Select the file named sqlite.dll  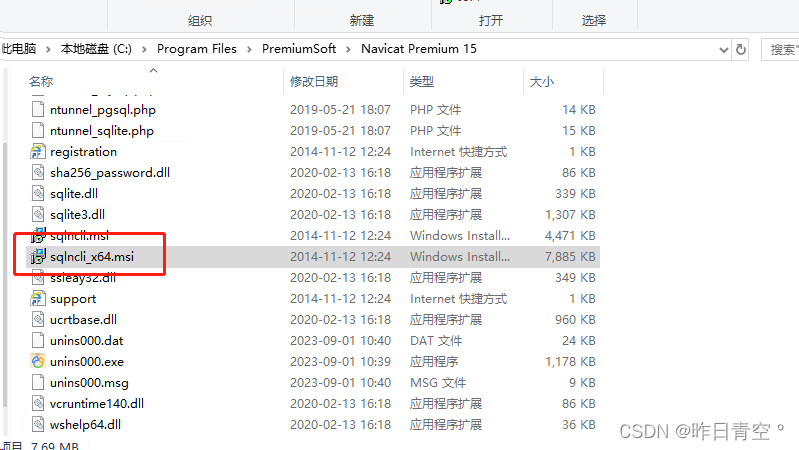74,193
